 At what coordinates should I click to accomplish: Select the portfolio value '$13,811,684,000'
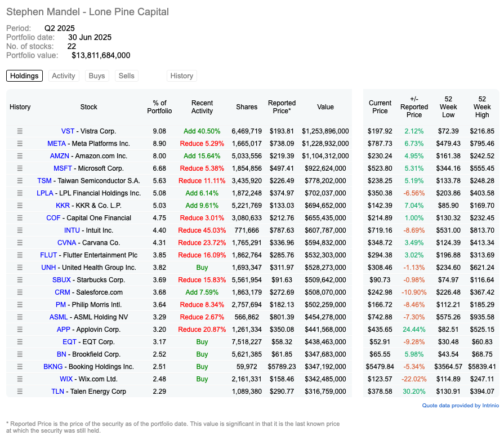pyautogui.click(x=101, y=55)
